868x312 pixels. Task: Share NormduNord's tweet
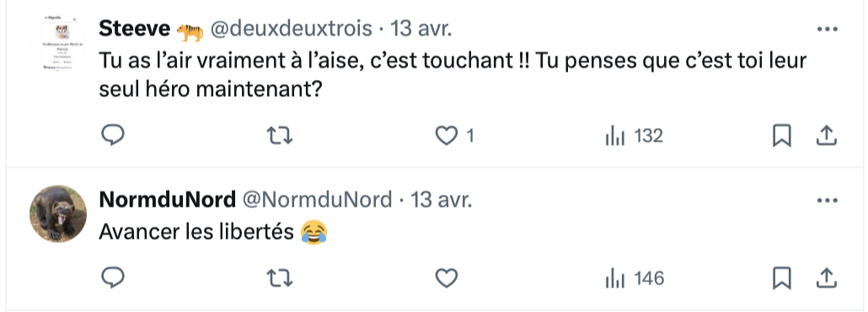826,278
